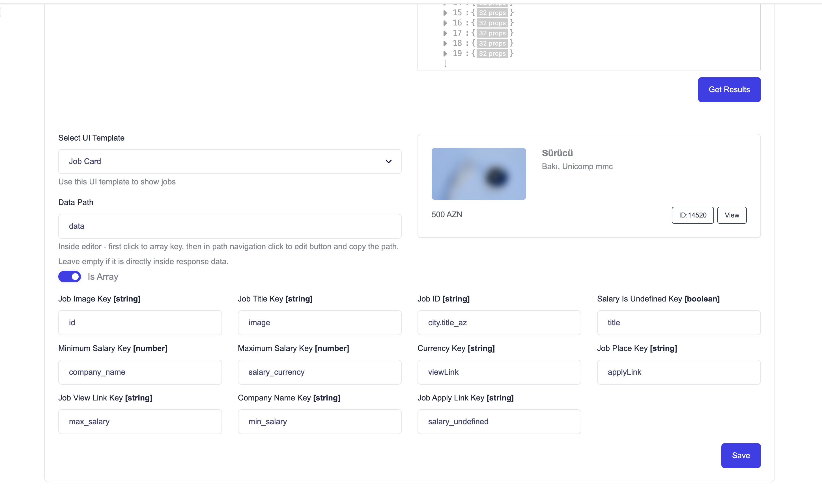Image resolution: width=822 pixels, height=504 pixels.
Task: Expand JSON array item 19
Action: 445,53
